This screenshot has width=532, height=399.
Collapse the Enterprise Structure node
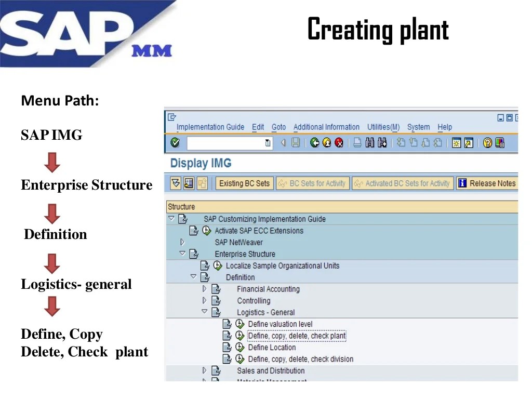tap(182, 254)
